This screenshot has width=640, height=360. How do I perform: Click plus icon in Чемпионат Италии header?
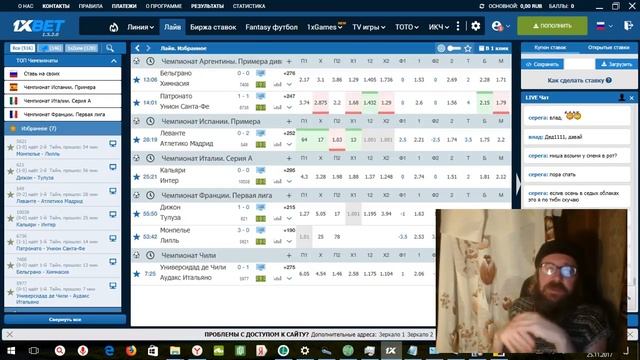289,158
